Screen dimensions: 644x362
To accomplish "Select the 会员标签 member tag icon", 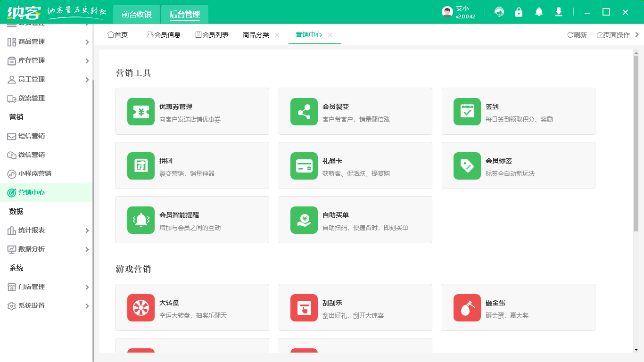I will [467, 165].
